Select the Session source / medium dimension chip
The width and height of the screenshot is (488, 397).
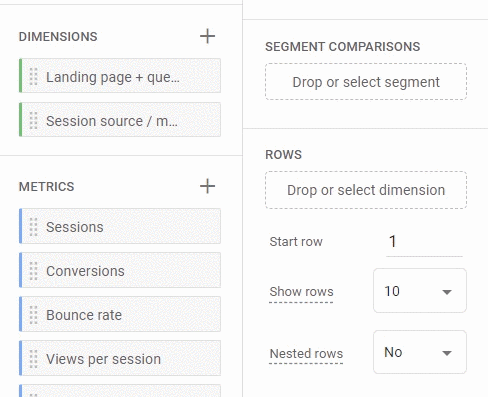pyautogui.click(x=120, y=120)
